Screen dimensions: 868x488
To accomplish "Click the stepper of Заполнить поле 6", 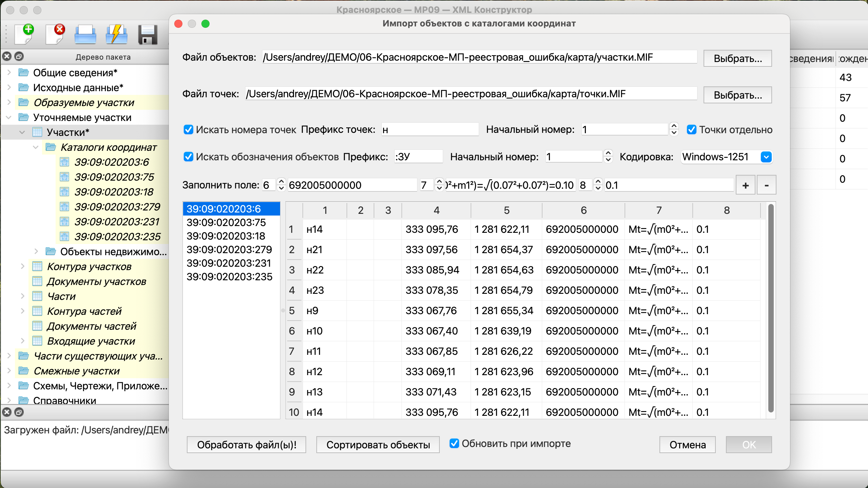I will (281, 185).
